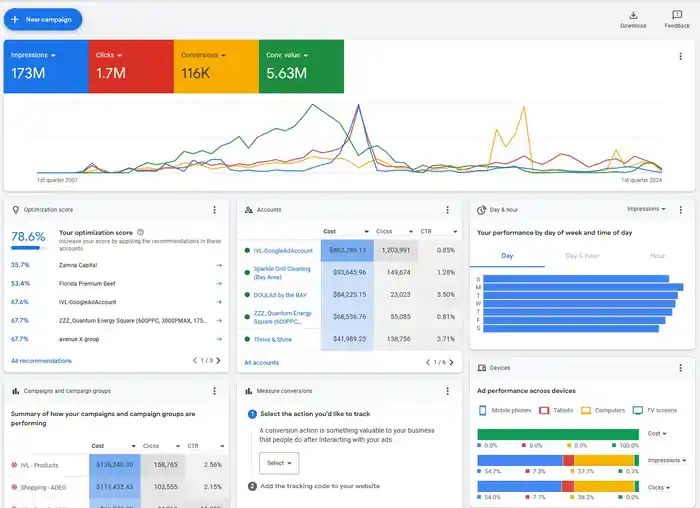Image resolution: width=700 pixels, height=508 pixels.
Task: Open Day & hour card three-dot menu
Action: point(680,210)
